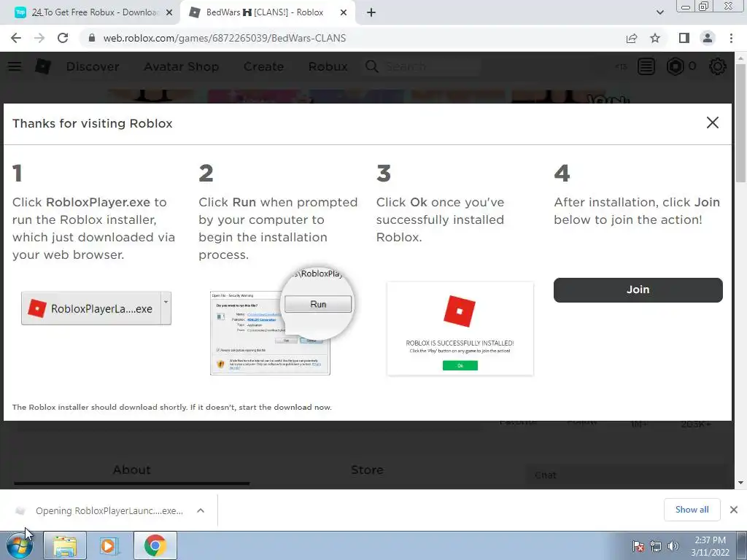Click the Join button

[638, 289]
